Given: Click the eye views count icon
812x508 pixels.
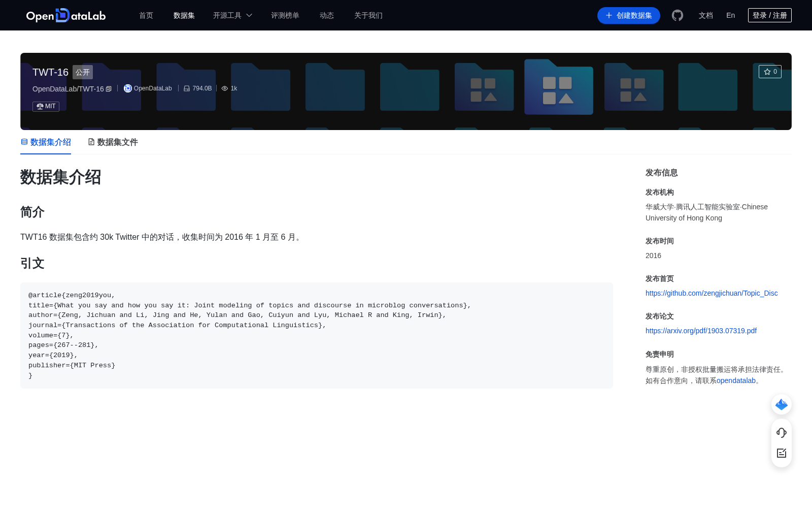Looking at the screenshot, I should click(225, 88).
